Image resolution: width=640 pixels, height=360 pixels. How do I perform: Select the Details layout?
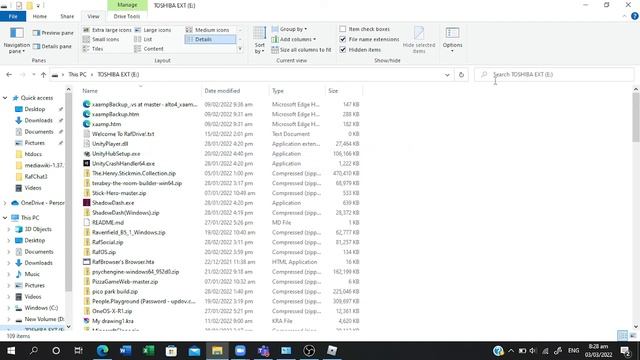(210, 39)
